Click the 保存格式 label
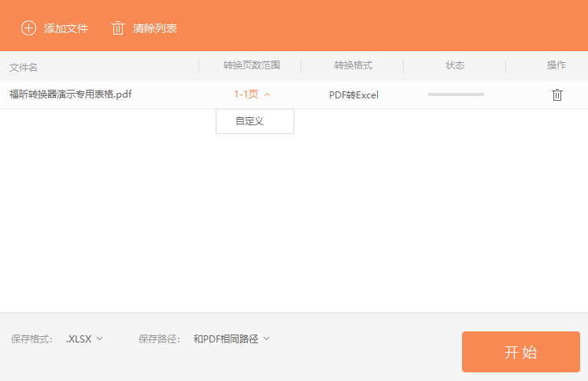 click(x=31, y=339)
